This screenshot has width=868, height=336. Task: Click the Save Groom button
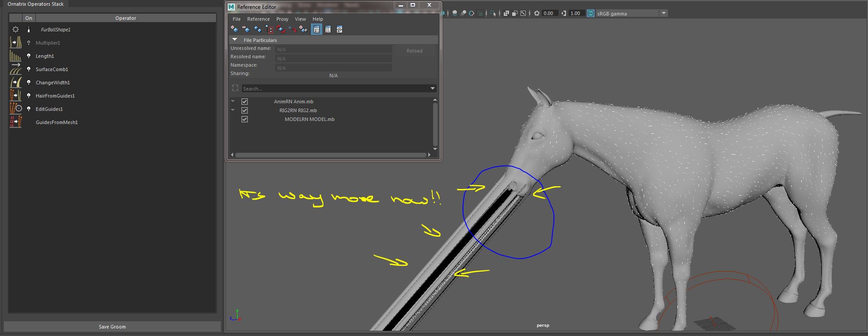point(112,327)
